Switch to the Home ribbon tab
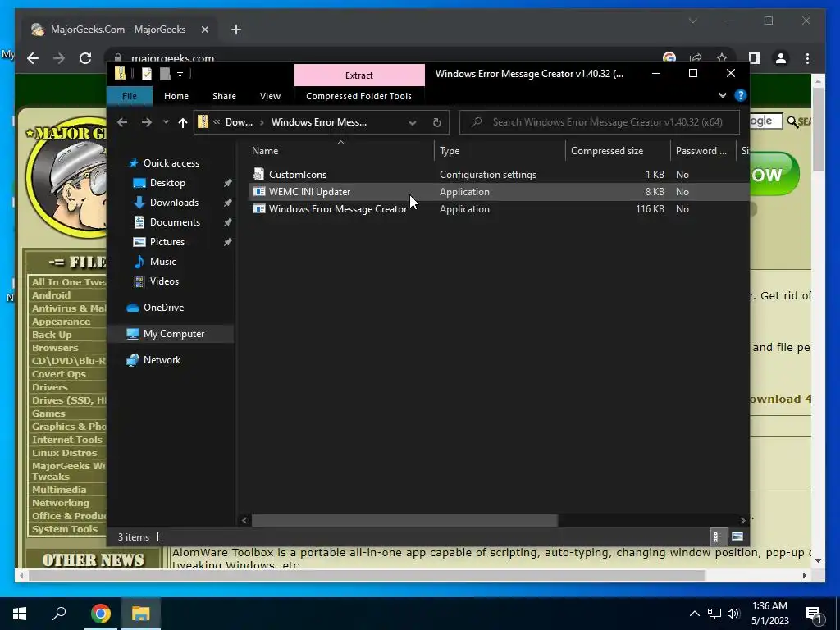This screenshot has height=630, width=840. [x=176, y=96]
